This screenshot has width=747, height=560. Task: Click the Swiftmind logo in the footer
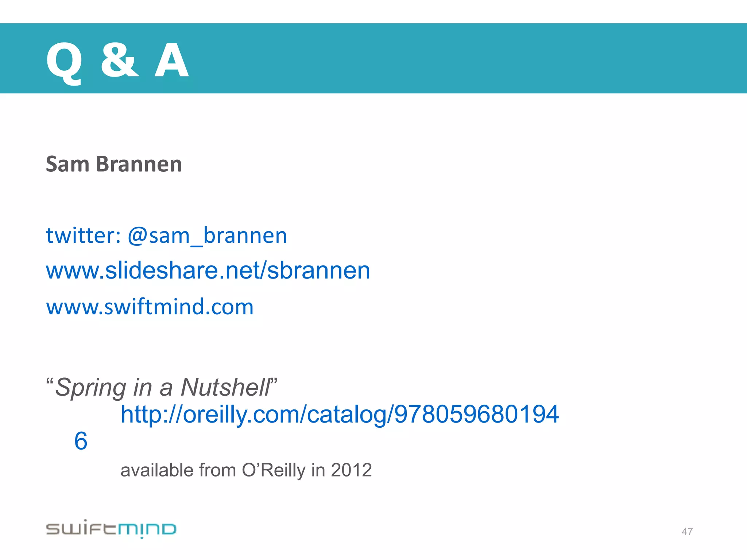111,529
